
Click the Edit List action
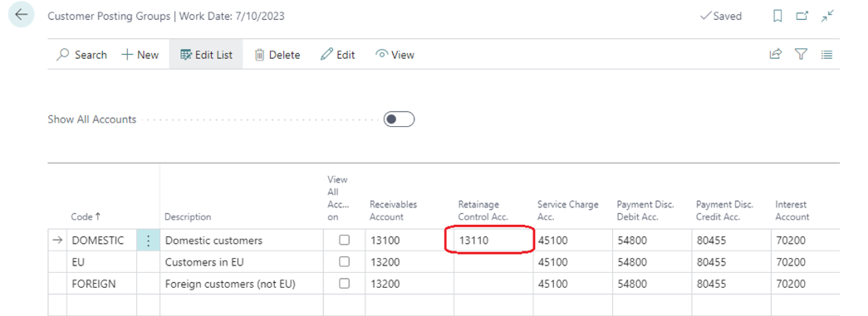[206, 55]
